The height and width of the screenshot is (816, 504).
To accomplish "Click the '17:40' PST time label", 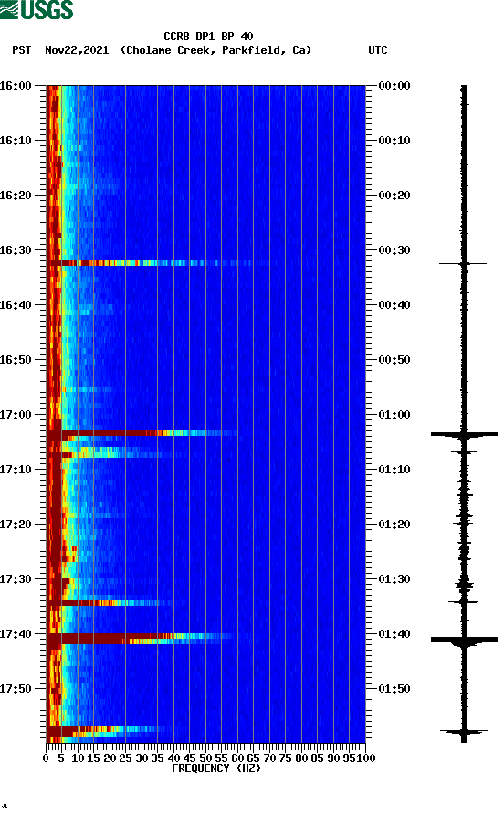I will [x=16, y=634].
